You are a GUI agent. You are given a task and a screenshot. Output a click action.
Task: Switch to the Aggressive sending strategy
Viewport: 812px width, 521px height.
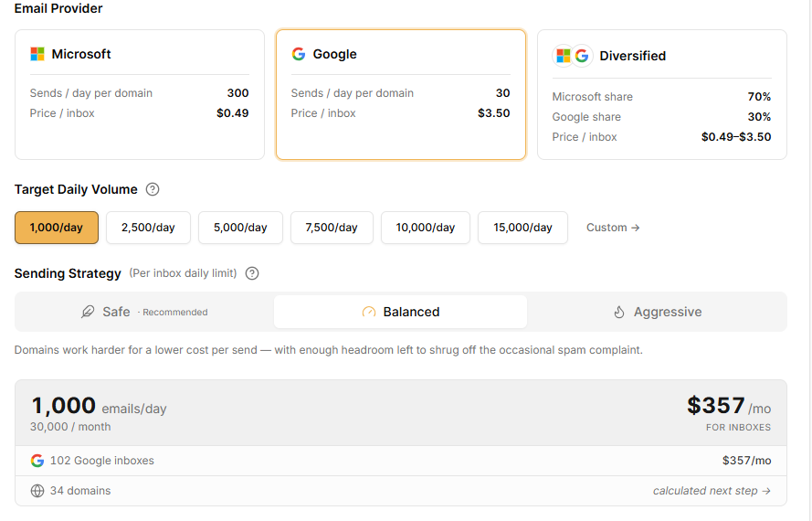[x=657, y=312]
